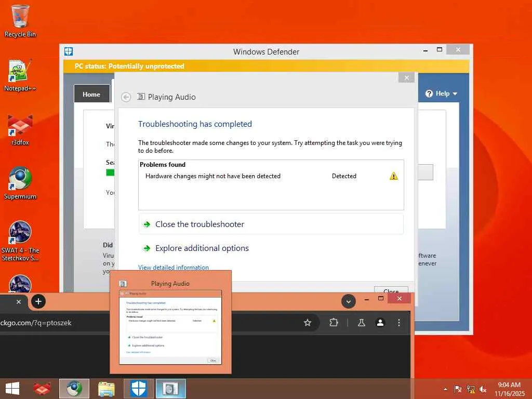The image size is (532, 399).
Task: Open the browser experiments flask icon
Action: [362, 323]
